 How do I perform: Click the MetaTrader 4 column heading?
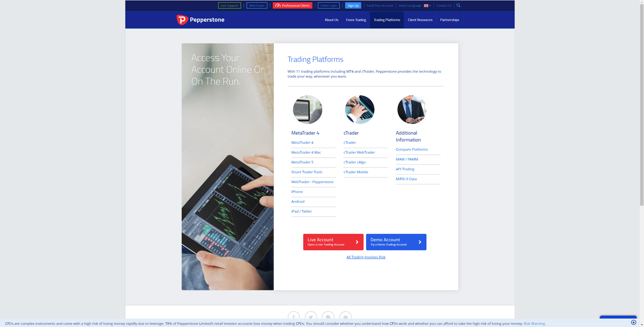pyautogui.click(x=305, y=133)
